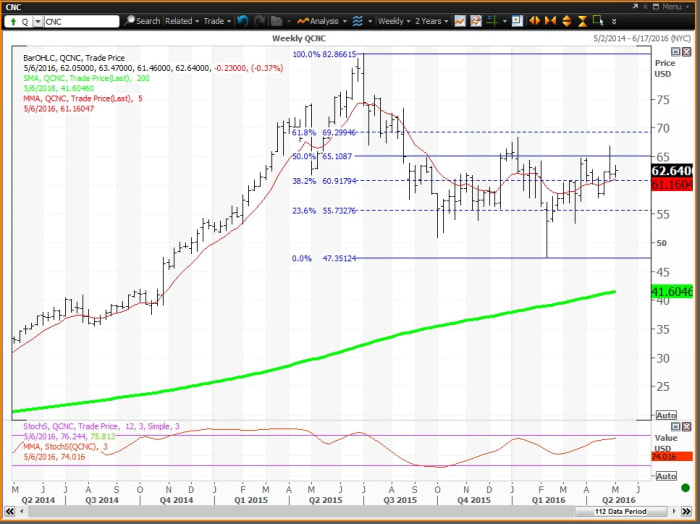
Task: Click the MMA, StochS(QCNC), 3 legend
Action: coord(65,446)
